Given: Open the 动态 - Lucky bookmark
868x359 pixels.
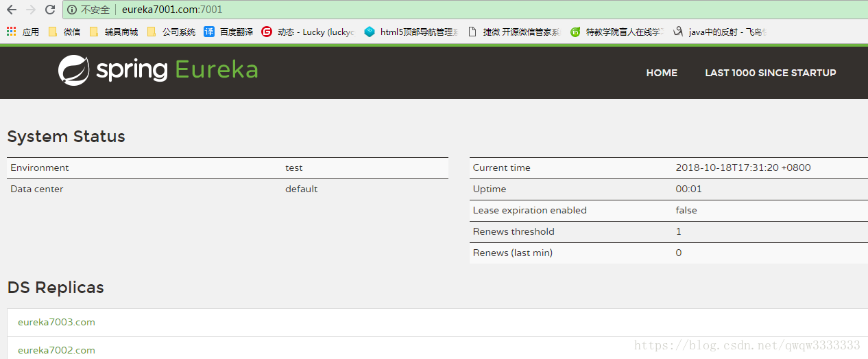Looking at the screenshot, I should [308, 32].
